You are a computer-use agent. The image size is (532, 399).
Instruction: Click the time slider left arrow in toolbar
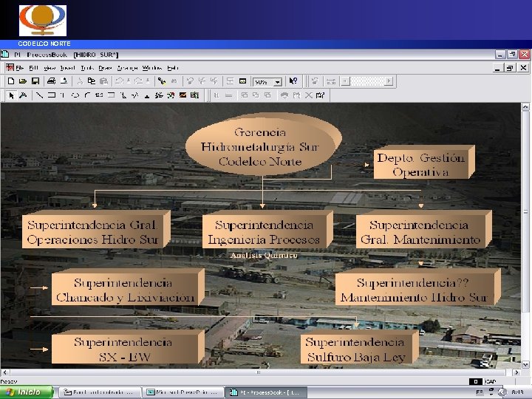coord(345,81)
